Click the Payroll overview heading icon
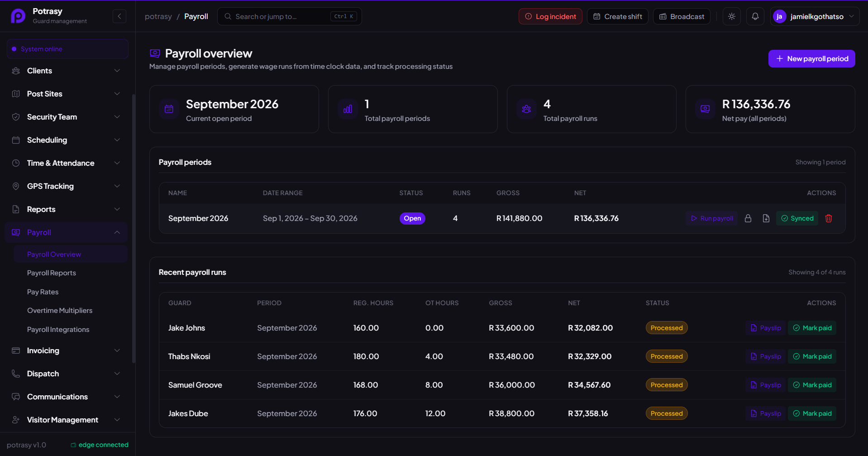Screen dimensions: 868x456 point(155,53)
